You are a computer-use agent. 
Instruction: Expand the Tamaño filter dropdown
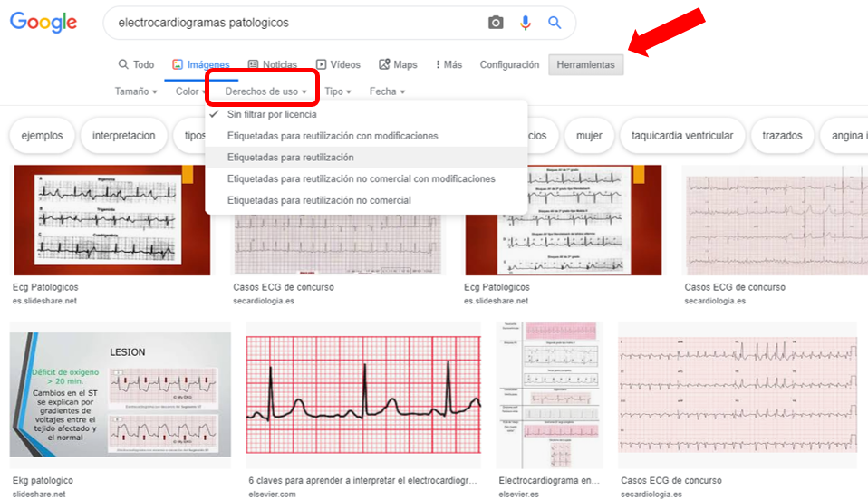[x=136, y=91]
